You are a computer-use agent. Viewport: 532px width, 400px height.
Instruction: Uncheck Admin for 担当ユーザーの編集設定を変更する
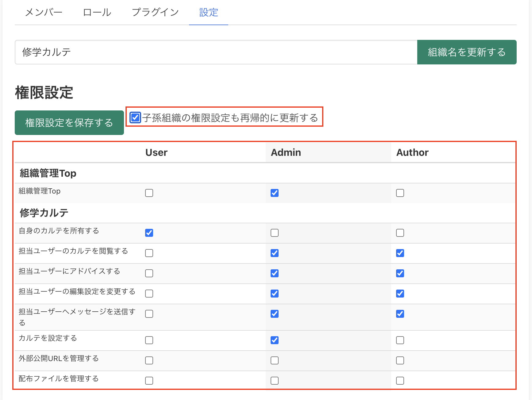(275, 294)
